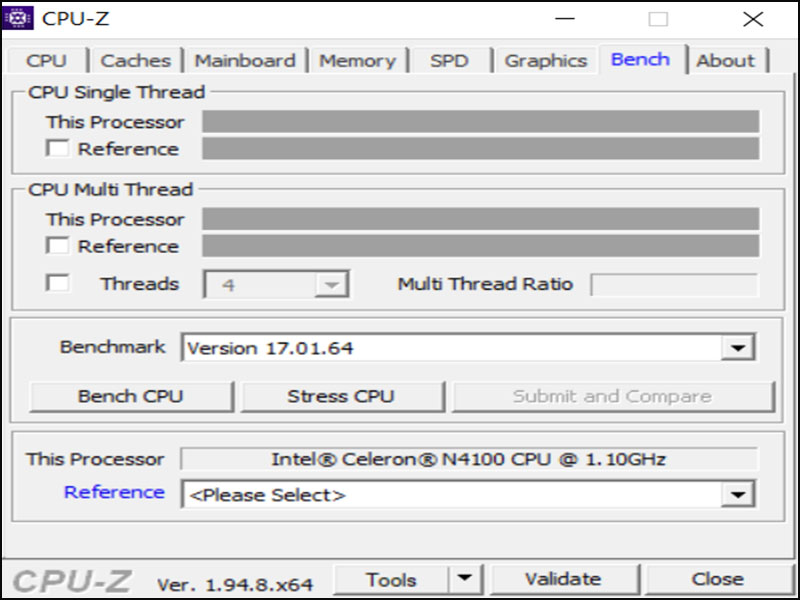Close the window with the X icon
The height and width of the screenshot is (600, 800).
coord(753,19)
